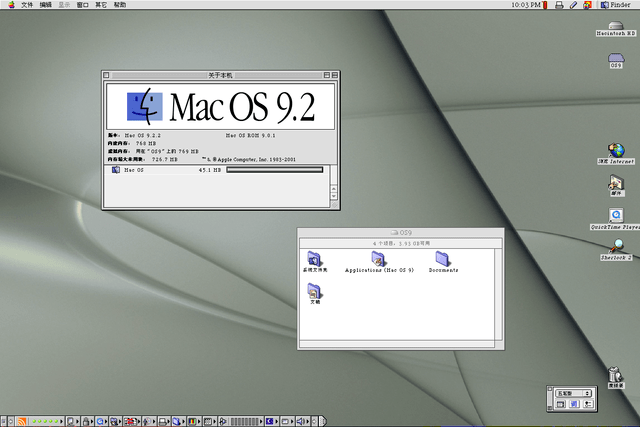Click the printer icon in the menu bar
The width and height of the screenshot is (640, 427).
[x=558, y=5]
